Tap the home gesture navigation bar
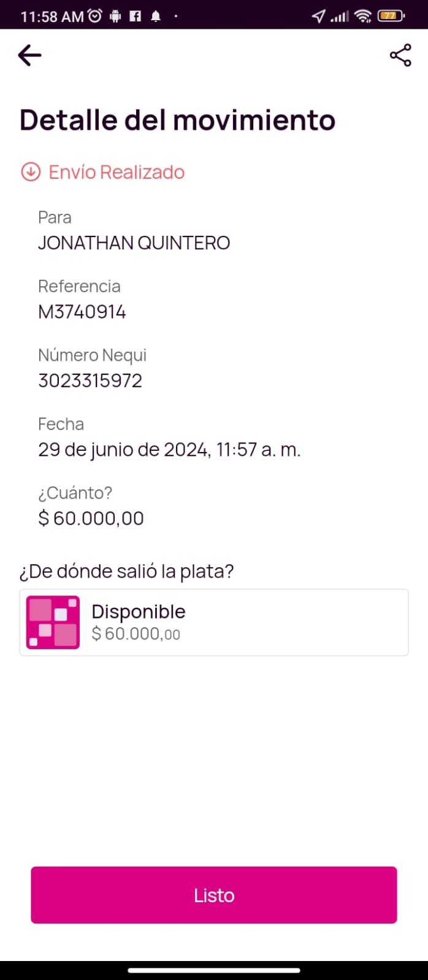The image size is (428, 980). (x=214, y=970)
